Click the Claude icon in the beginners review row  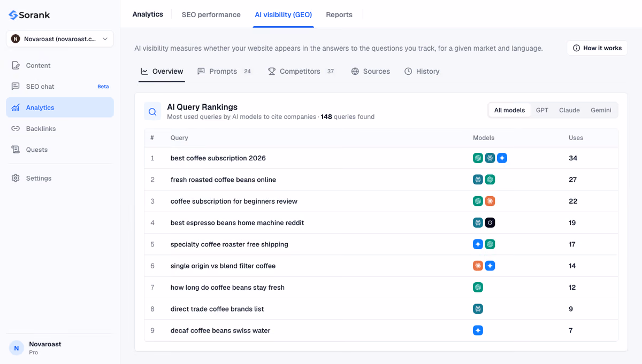490,201
